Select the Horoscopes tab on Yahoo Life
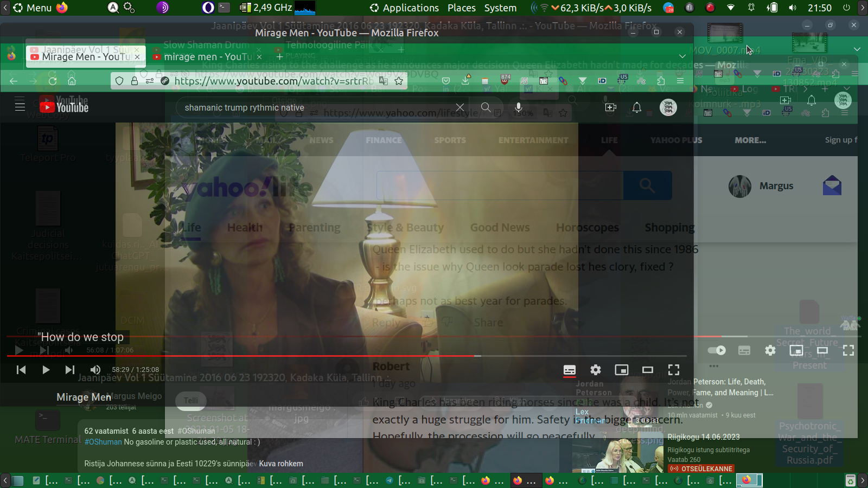Image resolution: width=868 pixels, height=488 pixels. (x=588, y=228)
